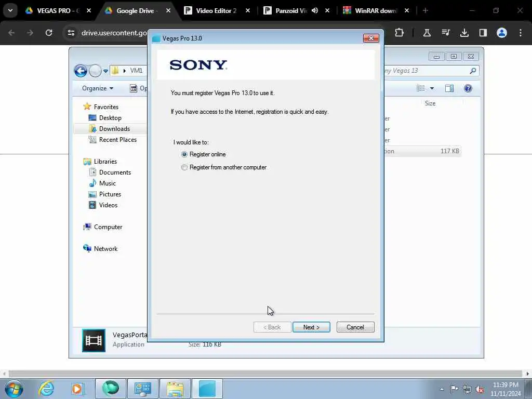This screenshot has height=399, width=532.
Task: Open the Music library
Action: [x=107, y=183]
